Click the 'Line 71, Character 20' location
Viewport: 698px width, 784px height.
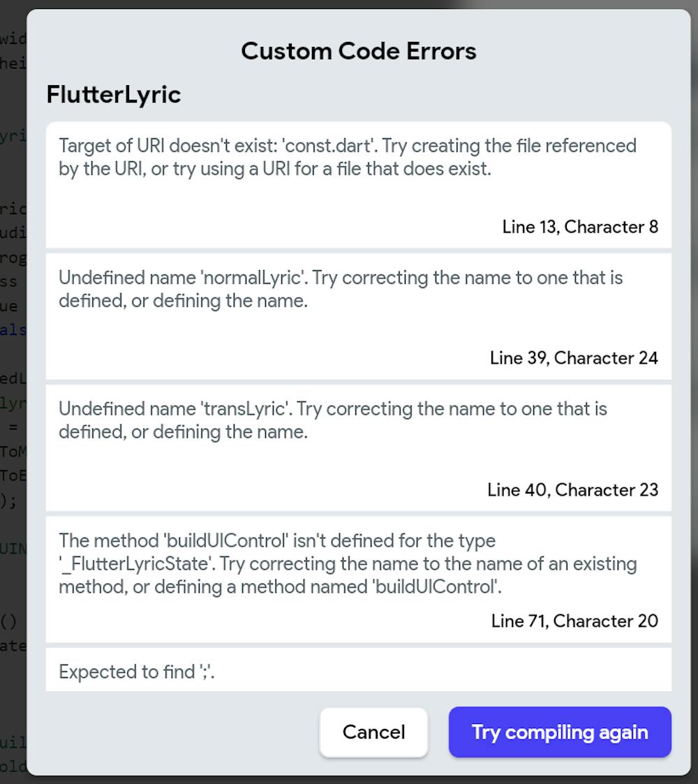coord(574,621)
